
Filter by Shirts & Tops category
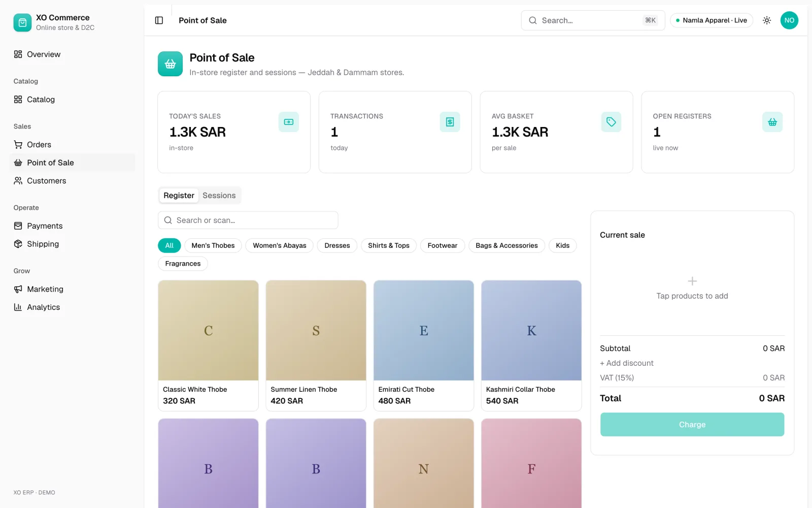coord(389,245)
